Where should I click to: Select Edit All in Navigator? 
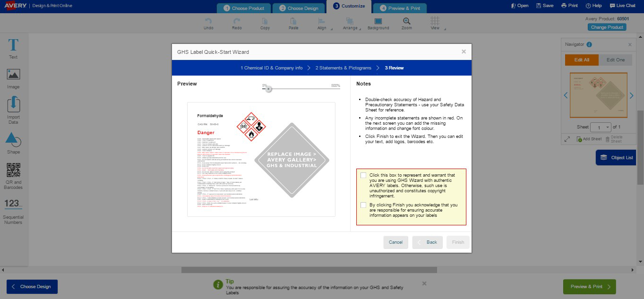point(582,60)
